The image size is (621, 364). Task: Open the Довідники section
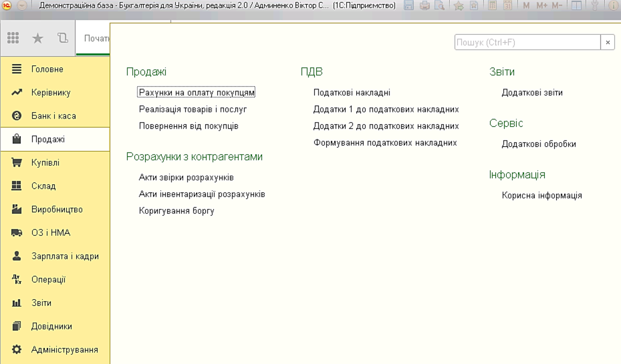[55, 326]
